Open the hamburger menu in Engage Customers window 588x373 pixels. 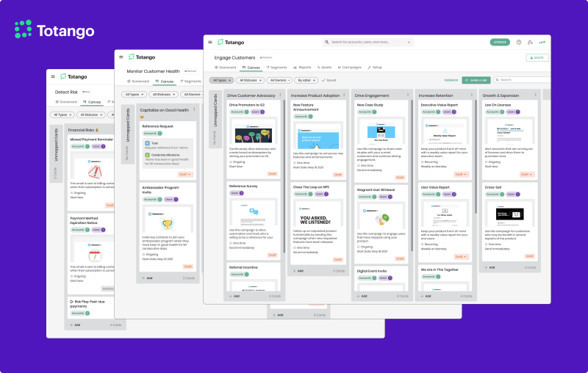pyautogui.click(x=210, y=43)
